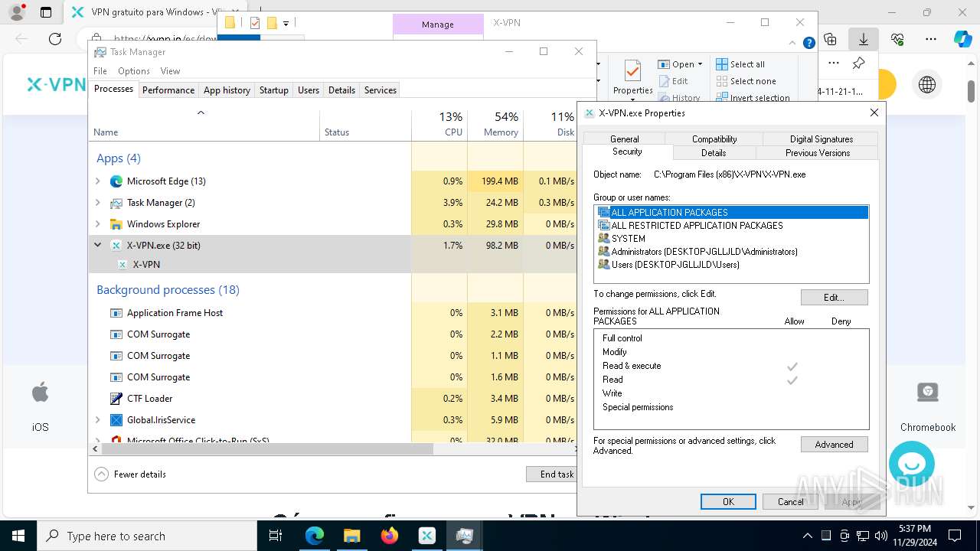The width and height of the screenshot is (980, 551).
Task: Open Edge Copilot icon
Action: (962, 39)
